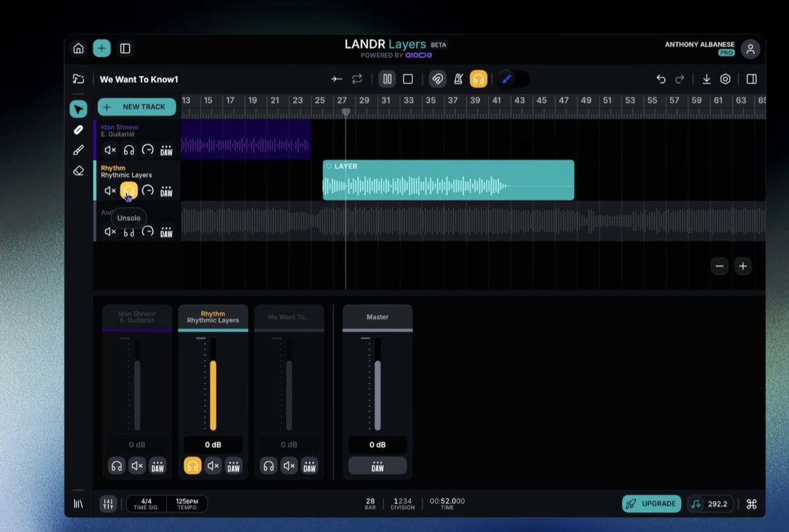789x532 pixels.
Task: Toggle the metronome
Action: [x=458, y=79]
